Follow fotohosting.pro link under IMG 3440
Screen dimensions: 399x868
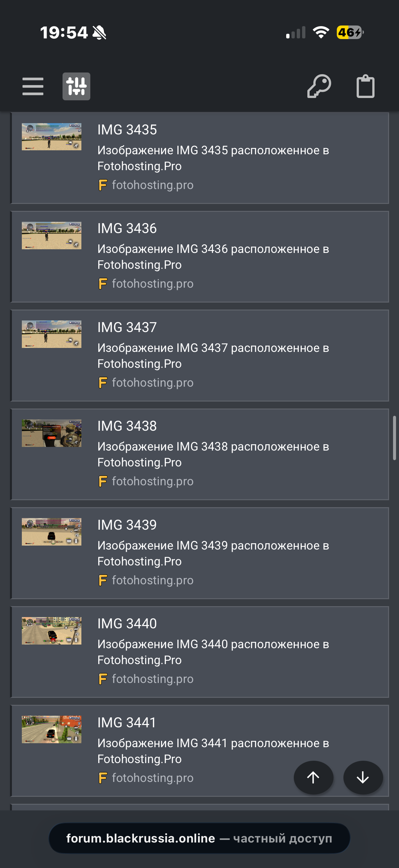coord(153,679)
